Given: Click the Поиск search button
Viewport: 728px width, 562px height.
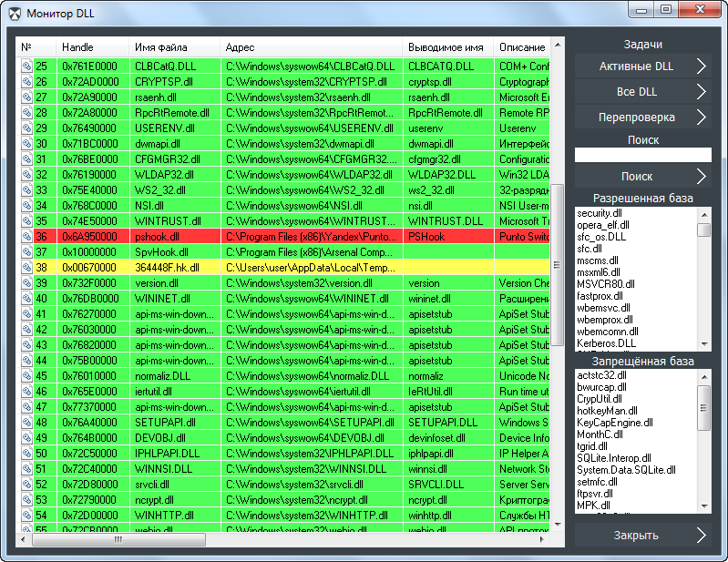Looking at the screenshot, I should coord(643,177).
